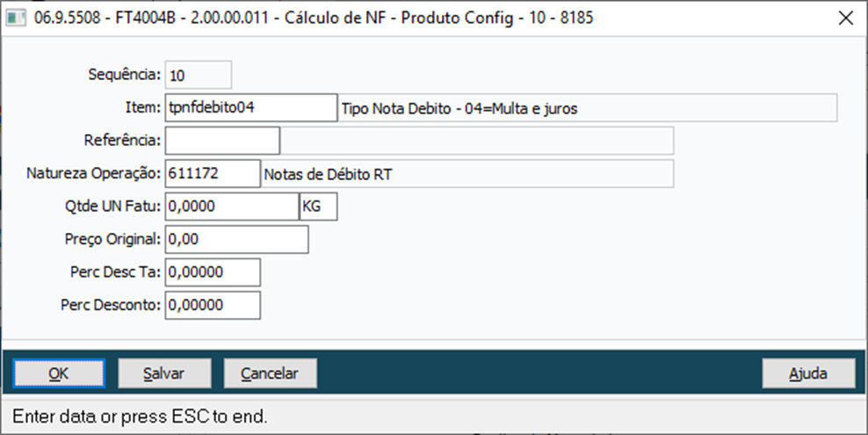Click the Tipo Nota Debito description box
This screenshot has height=435, width=868.
pyautogui.click(x=587, y=108)
